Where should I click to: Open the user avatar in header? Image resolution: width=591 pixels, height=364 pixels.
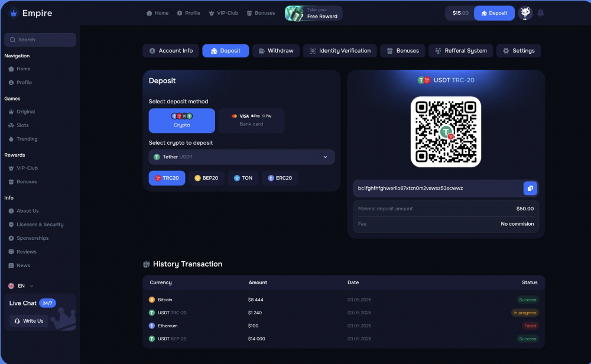525,13
